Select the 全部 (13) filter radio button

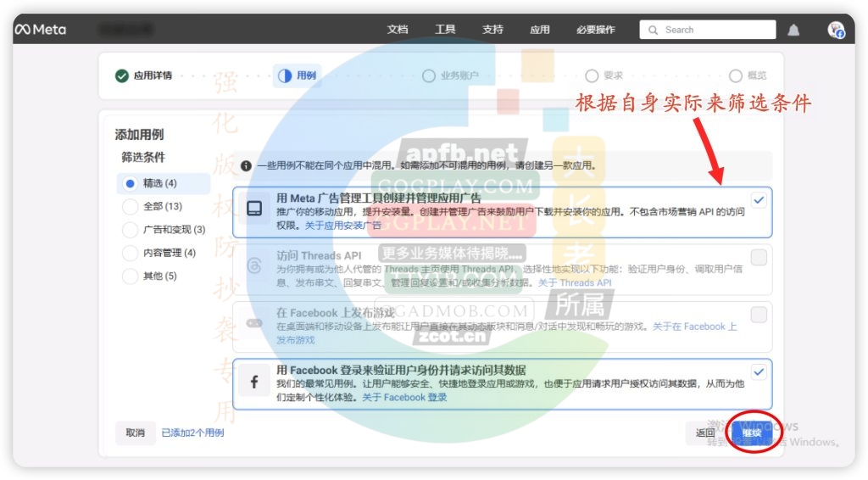[x=130, y=206]
